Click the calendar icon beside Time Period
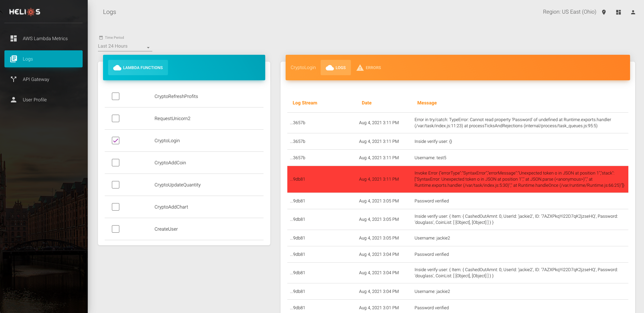This screenshot has height=313, width=644. click(101, 37)
